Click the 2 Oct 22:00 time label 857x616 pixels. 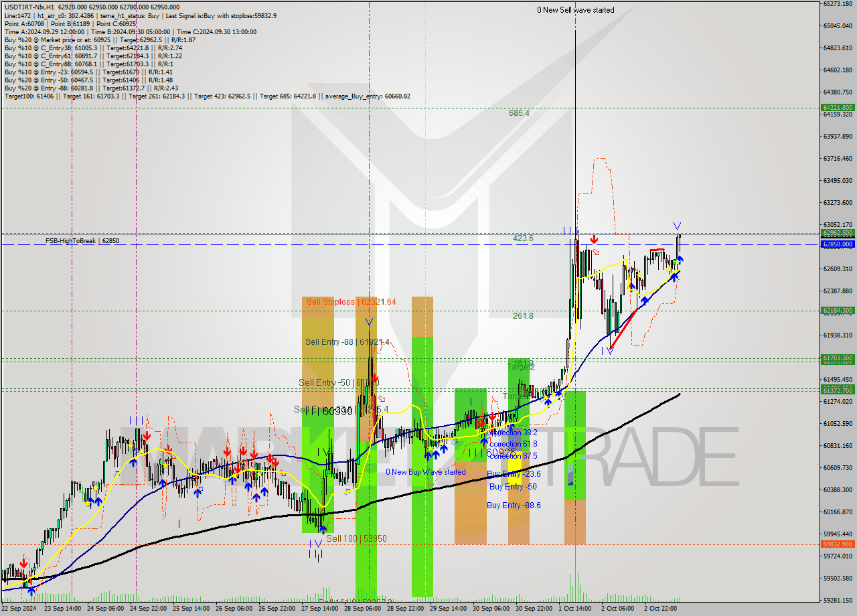pos(661,609)
